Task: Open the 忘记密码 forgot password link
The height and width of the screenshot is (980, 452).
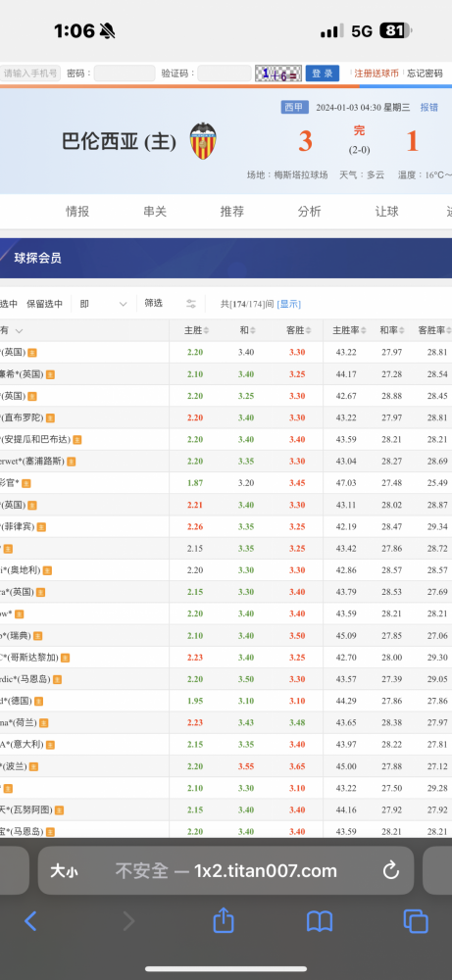Action: click(x=426, y=73)
